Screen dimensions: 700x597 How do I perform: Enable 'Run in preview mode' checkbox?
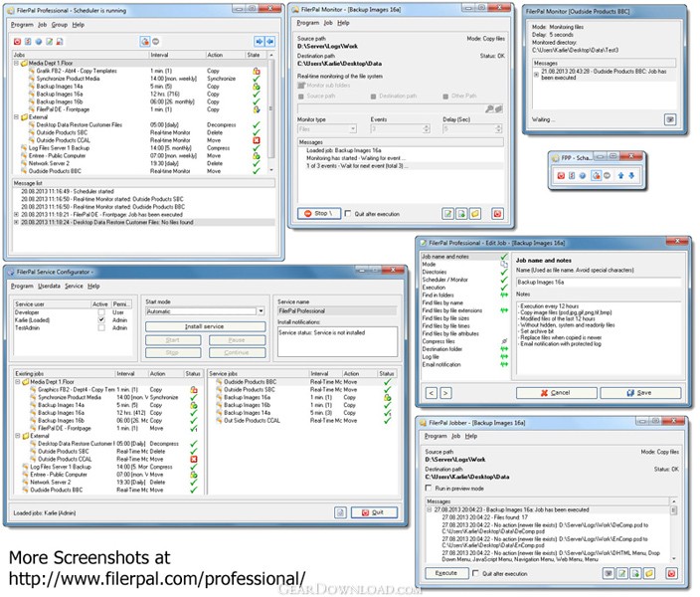429,488
